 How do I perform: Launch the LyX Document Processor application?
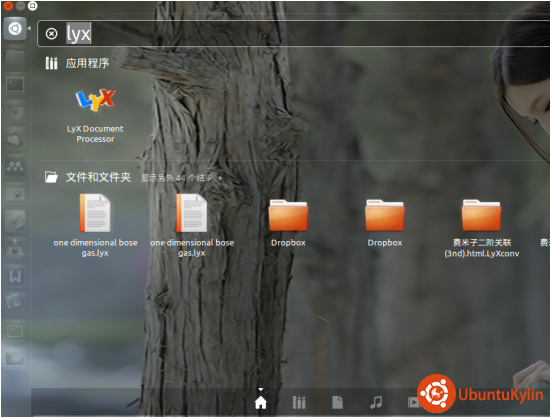(95, 116)
